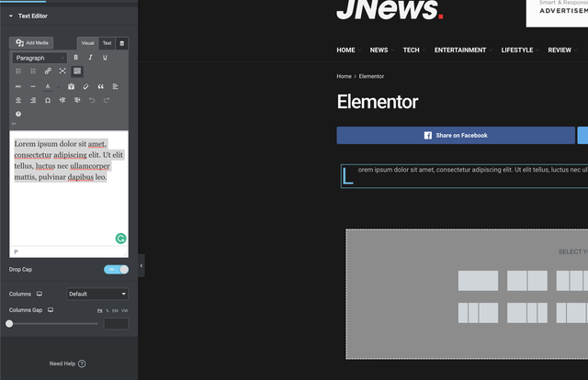The width and height of the screenshot is (588, 380).
Task: Click the paste as text icon
Action: 71,86
